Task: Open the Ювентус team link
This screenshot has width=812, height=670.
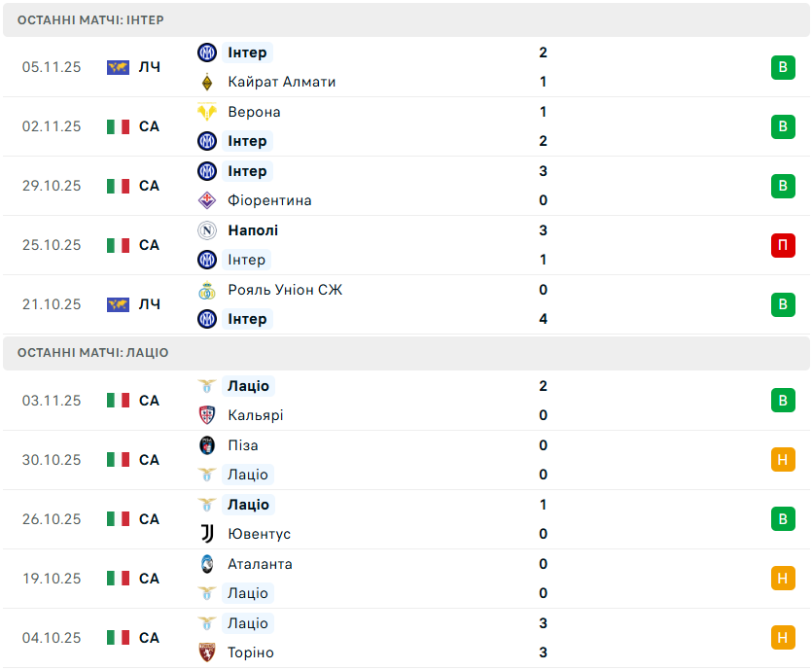Action: [259, 534]
